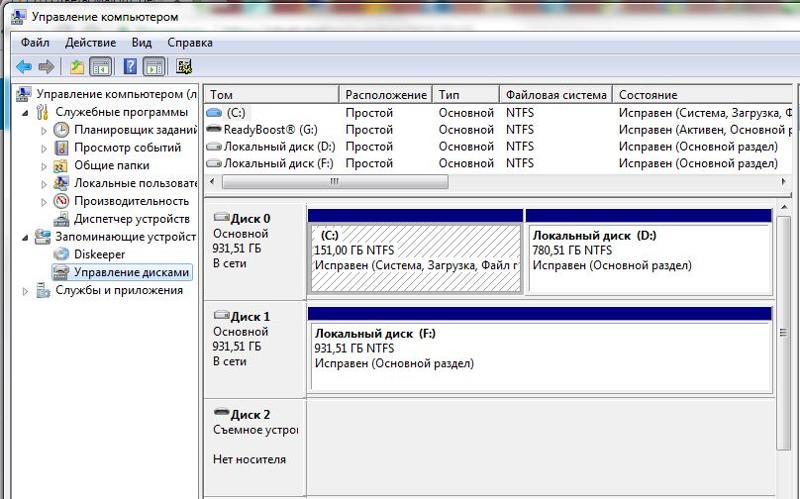The height and width of the screenshot is (499, 800).
Task: Select the ReadyBoost® (G:) volume row
Action: coord(498,130)
